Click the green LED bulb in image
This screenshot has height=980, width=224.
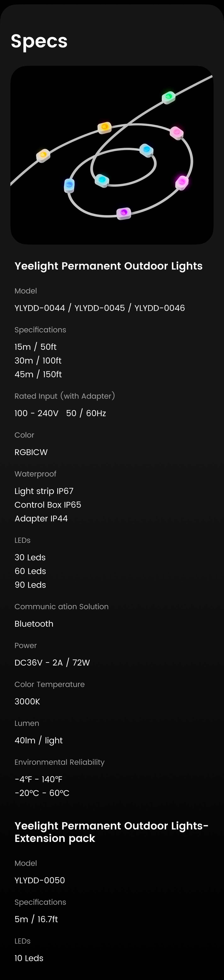(169, 97)
